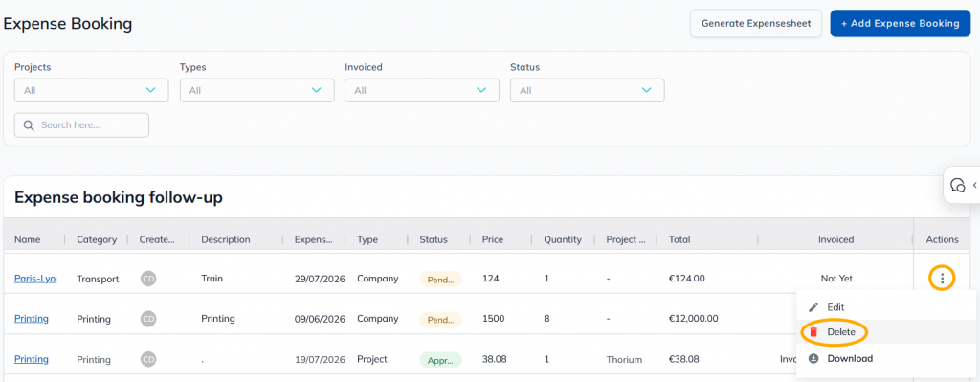Sort by the Category column header
Image resolution: width=980 pixels, height=382 pixels.
click(97, 239)
